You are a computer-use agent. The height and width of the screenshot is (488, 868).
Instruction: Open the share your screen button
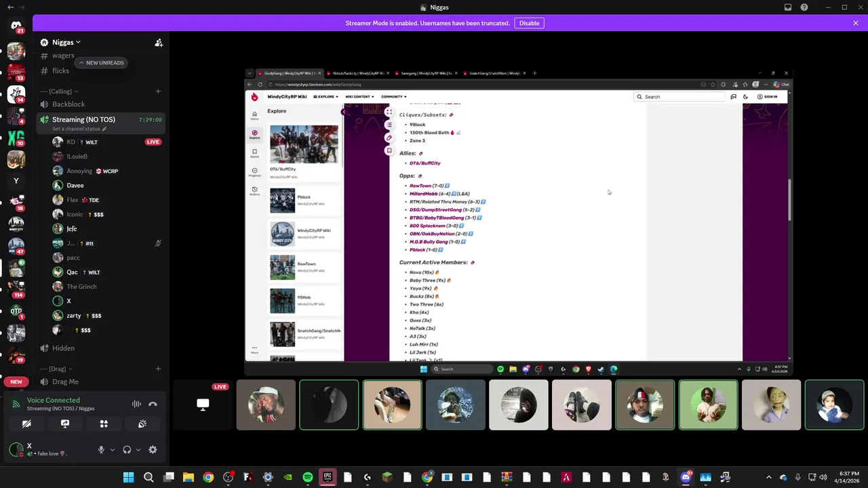pyautogui.click(x=65, y=424)
